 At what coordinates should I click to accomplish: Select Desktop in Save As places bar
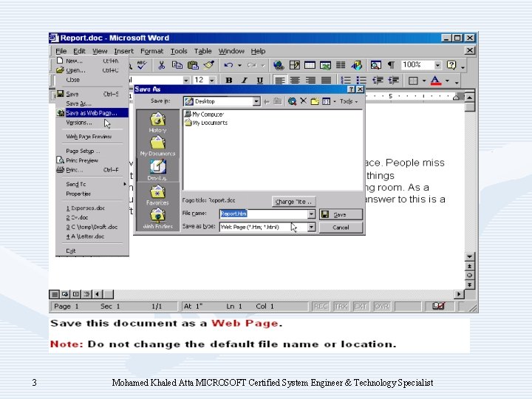tap(157, 170)
